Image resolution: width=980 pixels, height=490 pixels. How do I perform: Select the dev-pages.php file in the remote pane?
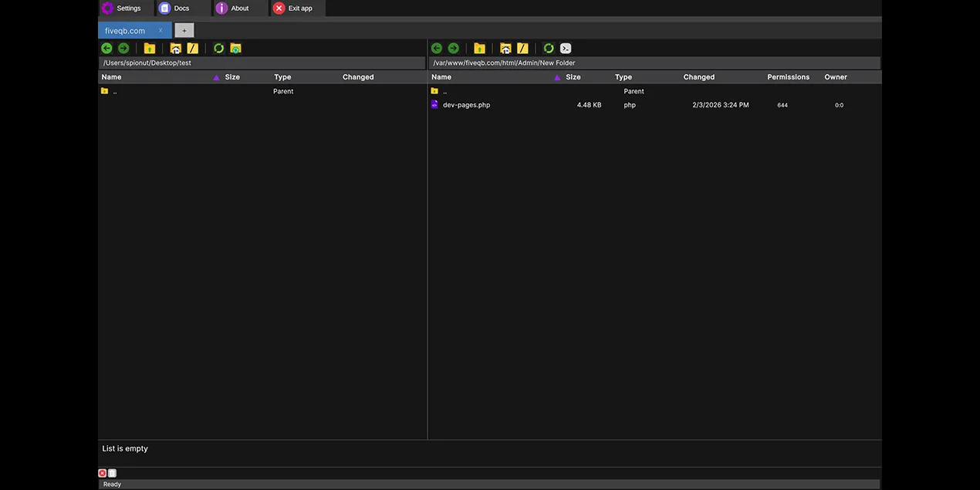tap(465, 104)
